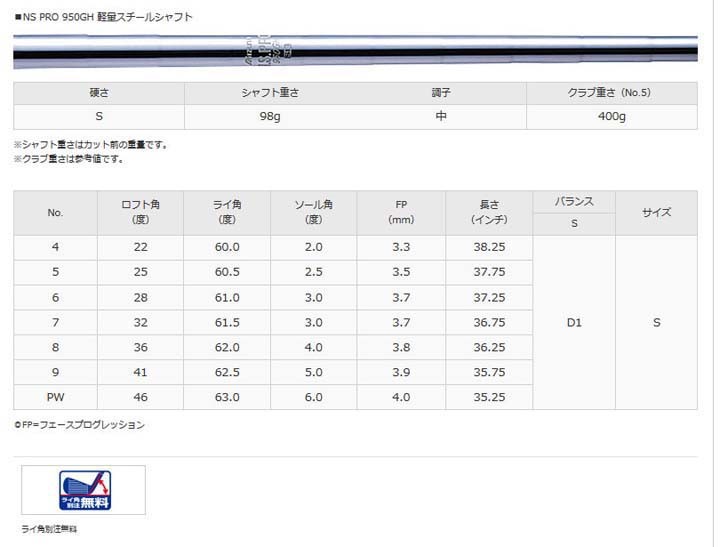This screenshot has height=547, width=720.
Task: Select the FP value 3.3 cell
Action: pyautogui.click(x=401, y=247)
